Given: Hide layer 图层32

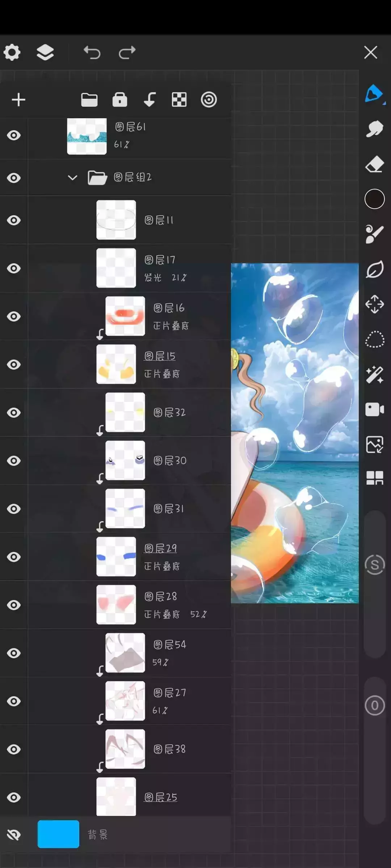Looking at the screenshot, I should click(x=14, y=413).
